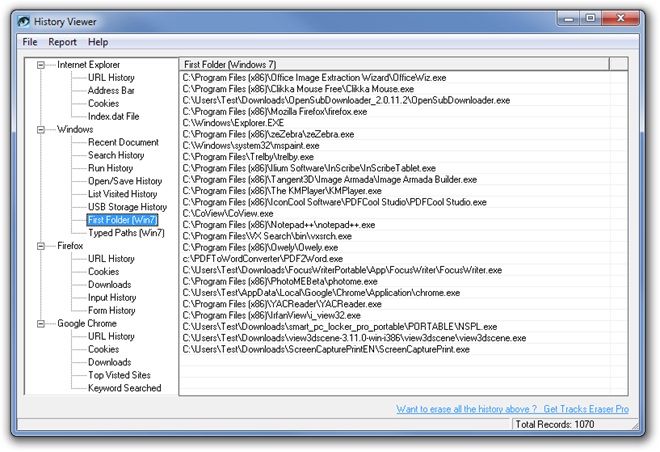This screenshot has width=660, height=452.
Task: Select the notepad++.exe path row
Action: (x=395, y=225)
